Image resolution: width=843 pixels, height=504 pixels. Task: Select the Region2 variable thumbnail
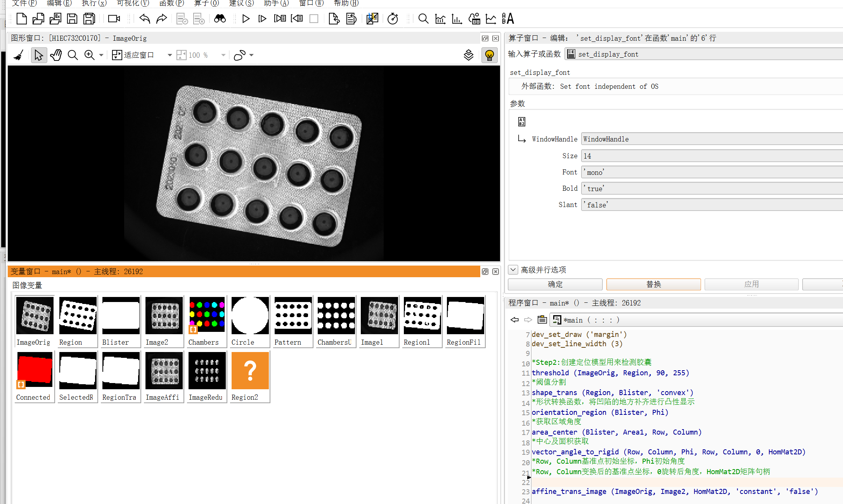[x=250, y=376]
